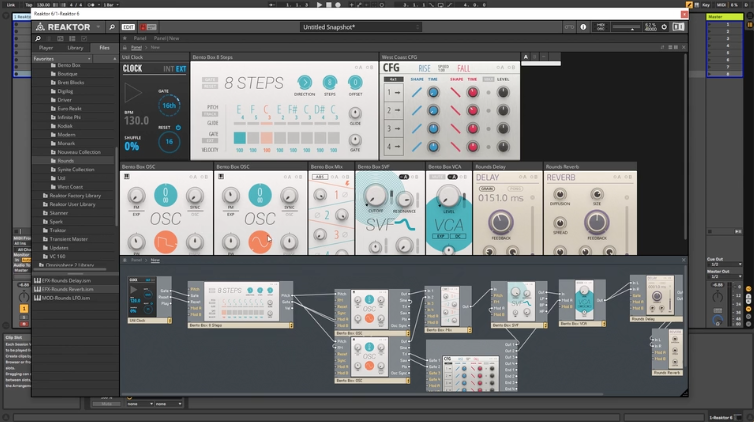Click the audio engine power icon
Viewport: 754px width, 422px height.
point(664,27)
